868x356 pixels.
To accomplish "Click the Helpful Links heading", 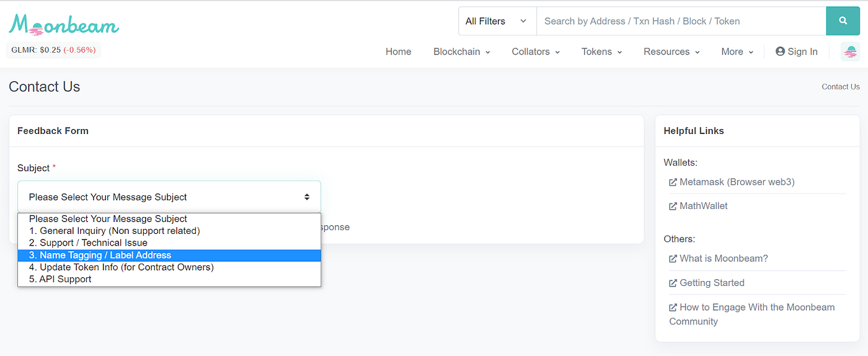I will [694, 131].
